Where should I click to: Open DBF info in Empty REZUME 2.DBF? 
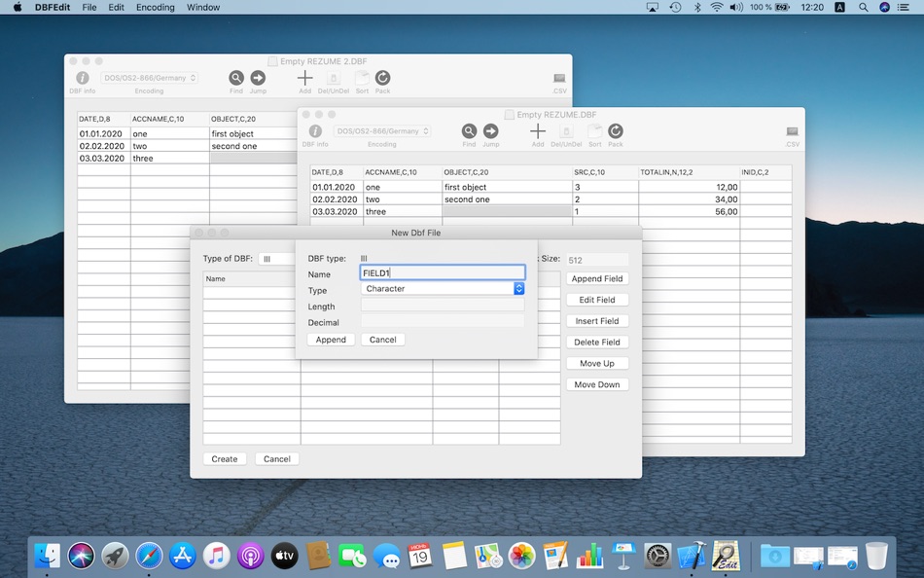[83, 78]
